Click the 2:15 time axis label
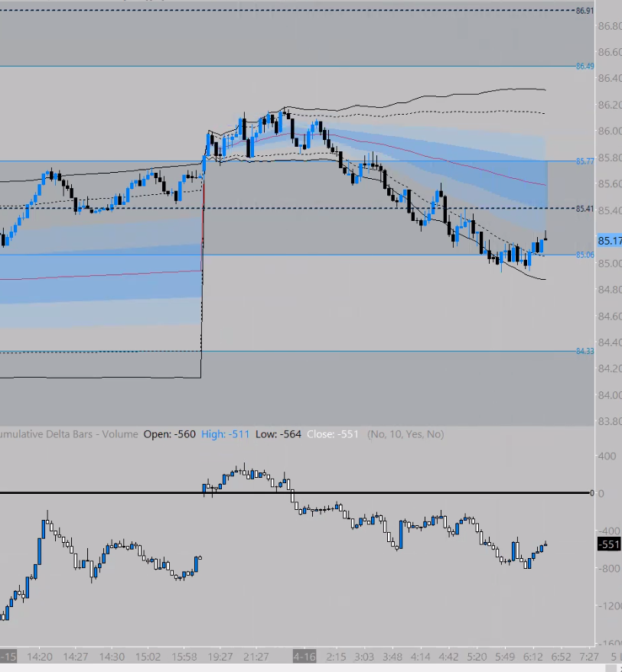This screenshot has height=672, width=622. click(x=336, y=657)
